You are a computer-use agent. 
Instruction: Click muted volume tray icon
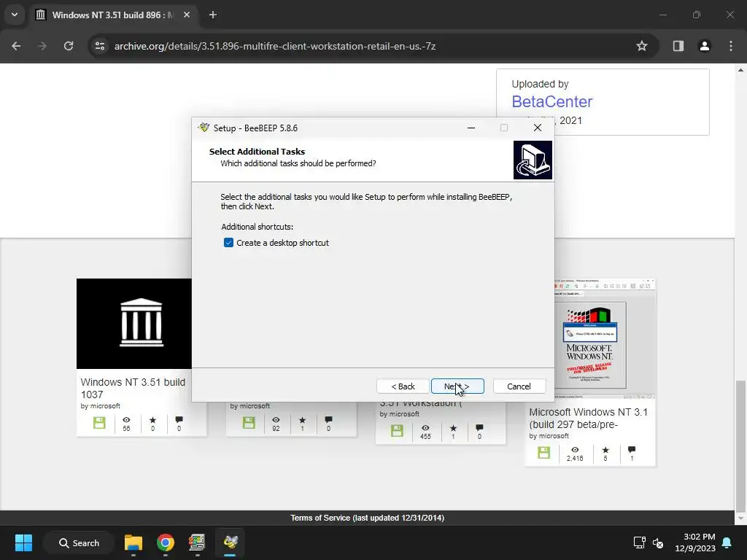(x=658, y=542)
